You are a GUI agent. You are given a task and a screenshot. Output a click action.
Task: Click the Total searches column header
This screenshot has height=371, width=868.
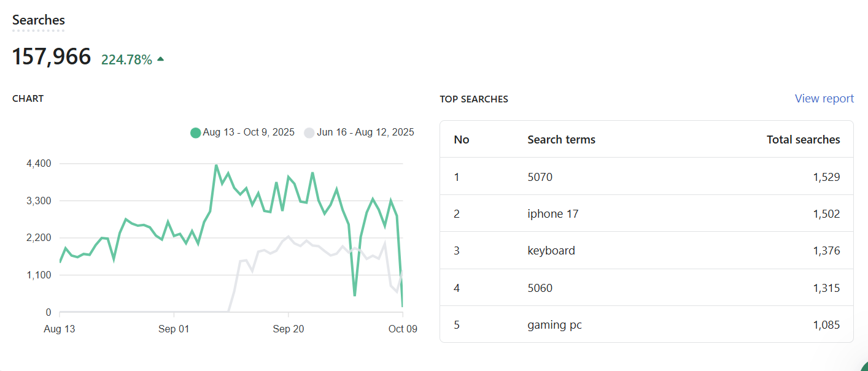point(803,140)
